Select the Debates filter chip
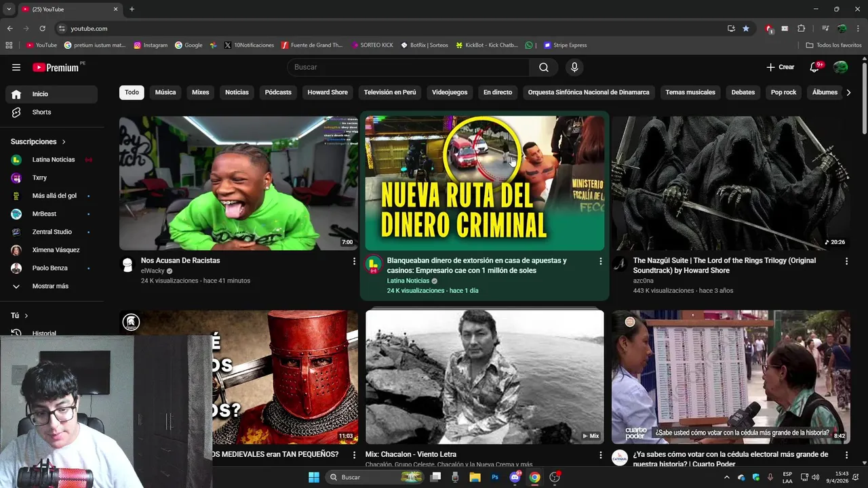Screen dimensions: 868x488 (x=743, y=92)
